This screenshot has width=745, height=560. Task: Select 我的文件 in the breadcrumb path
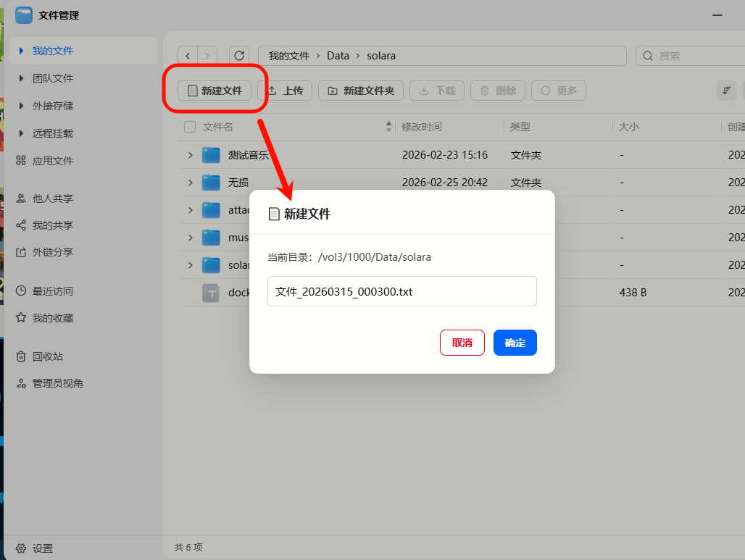pyautogui.click(x=289, y=56)
